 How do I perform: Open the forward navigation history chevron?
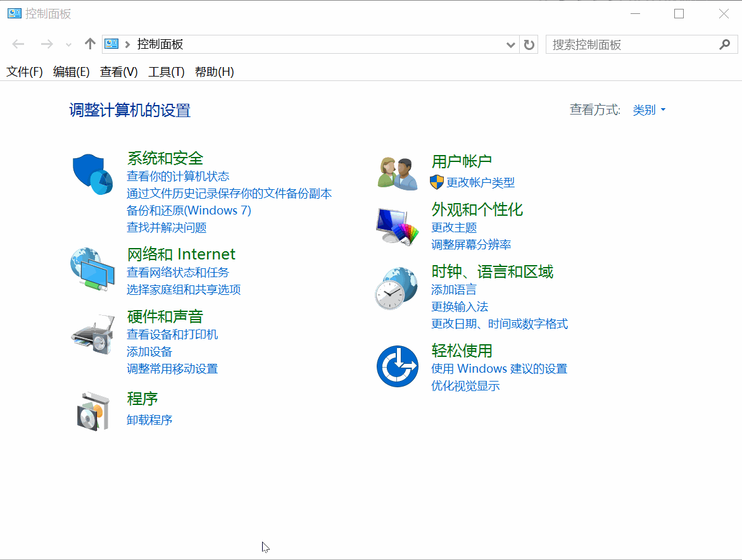68,44
